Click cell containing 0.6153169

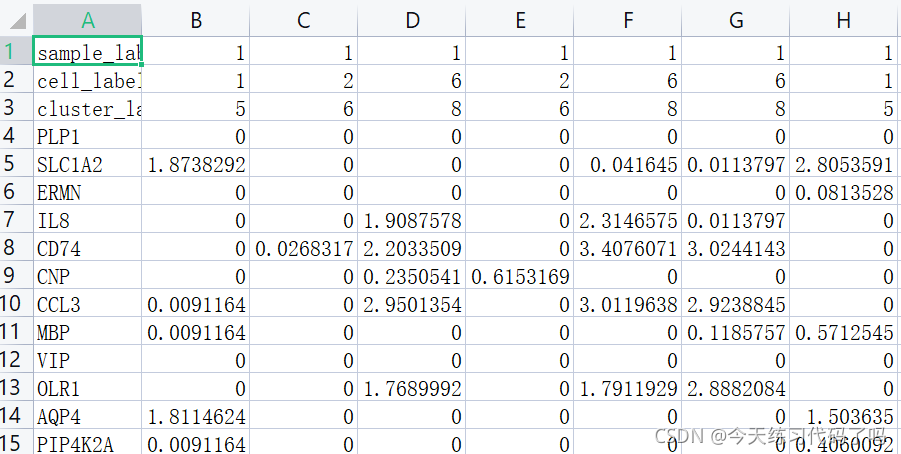520,275
